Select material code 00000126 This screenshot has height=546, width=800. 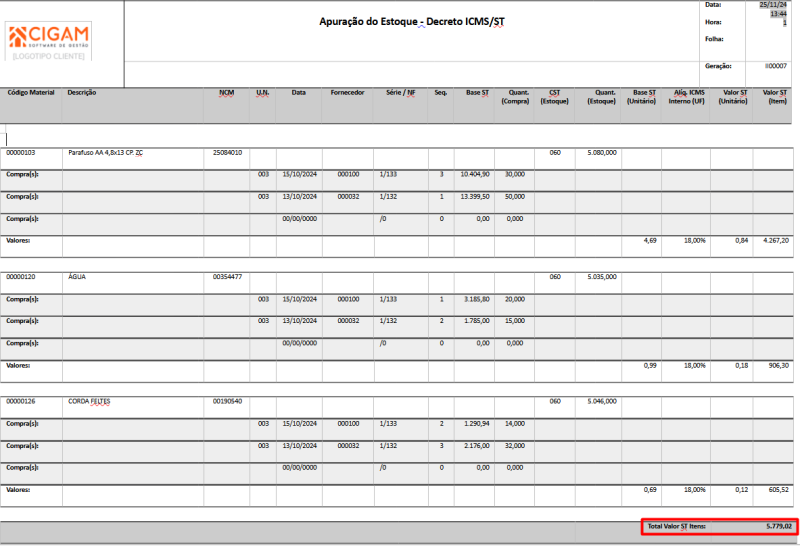tap(20, 402)
